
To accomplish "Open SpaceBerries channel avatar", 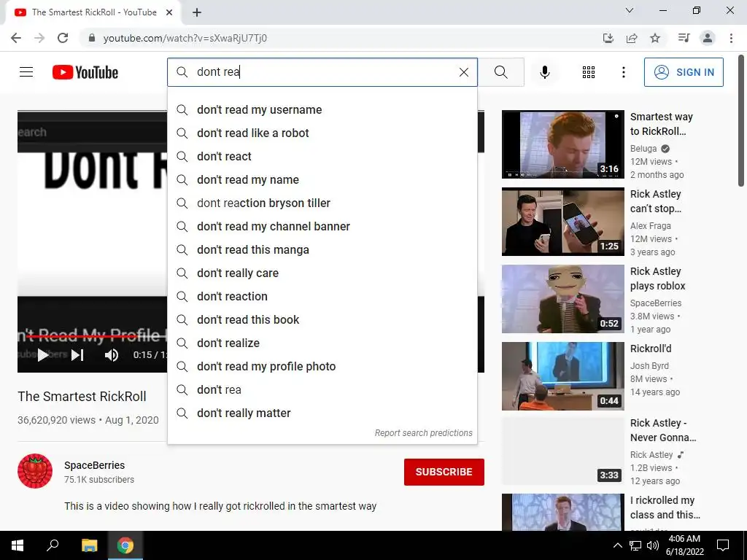I will (x=35, y=471).
